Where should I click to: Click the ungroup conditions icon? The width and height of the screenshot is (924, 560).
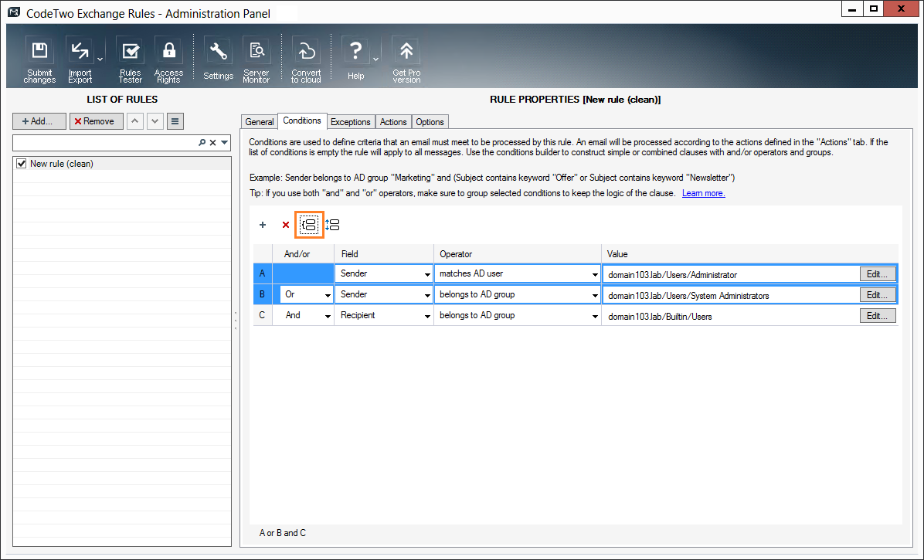(x=332, y=225)
